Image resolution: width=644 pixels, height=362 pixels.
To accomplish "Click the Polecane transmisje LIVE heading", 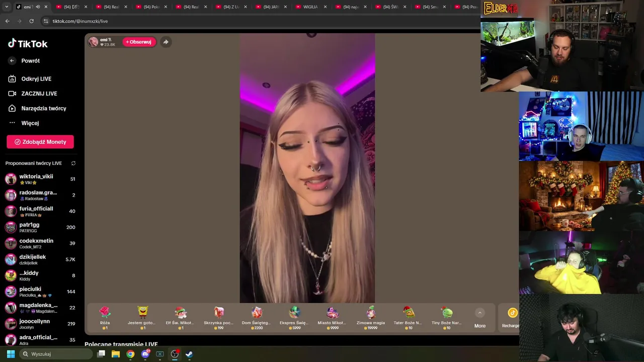I will coord(121,344).
